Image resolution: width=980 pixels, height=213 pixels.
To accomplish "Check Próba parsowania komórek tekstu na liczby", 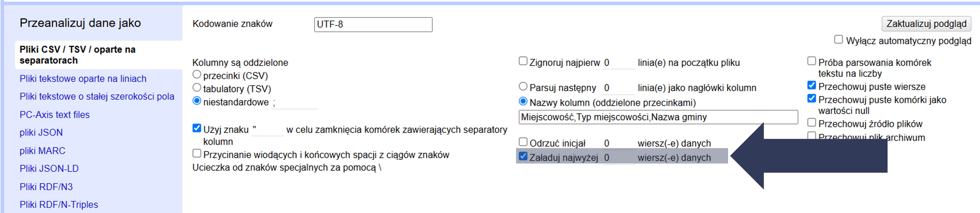I will 811,61.
